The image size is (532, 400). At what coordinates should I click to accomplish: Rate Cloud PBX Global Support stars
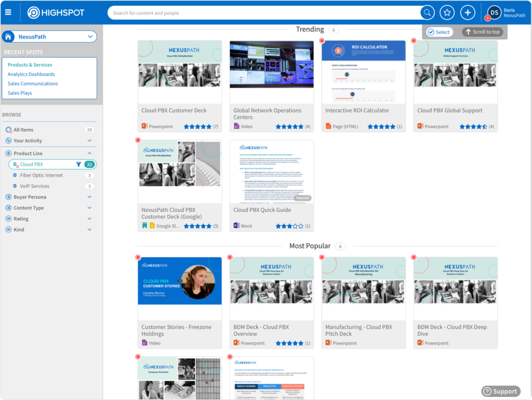(x=473, y=127)
